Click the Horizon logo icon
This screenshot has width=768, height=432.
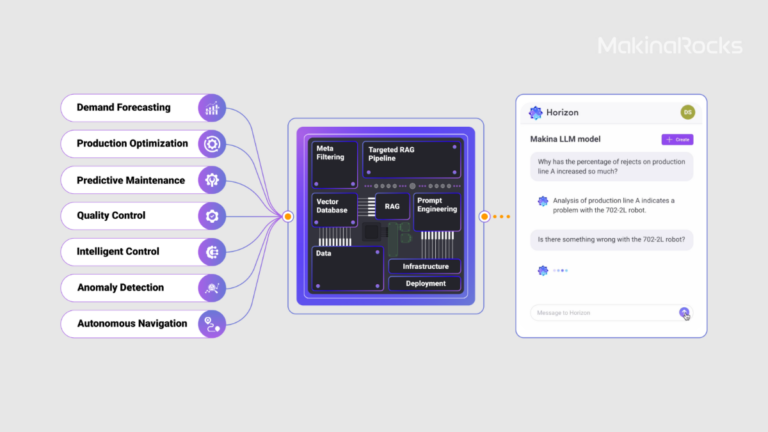536,113
